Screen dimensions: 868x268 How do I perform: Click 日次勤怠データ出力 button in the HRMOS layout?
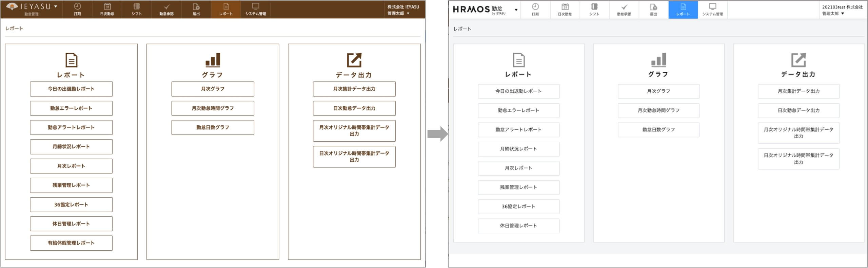[x=798, y=110]
